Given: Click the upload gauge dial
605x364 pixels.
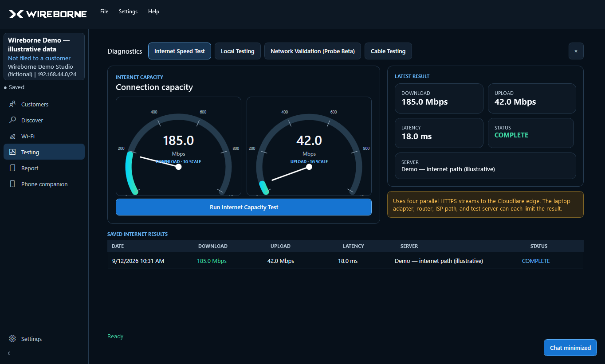Looking at the screenshot, I should pyautogui.click(x=309, y=146).
